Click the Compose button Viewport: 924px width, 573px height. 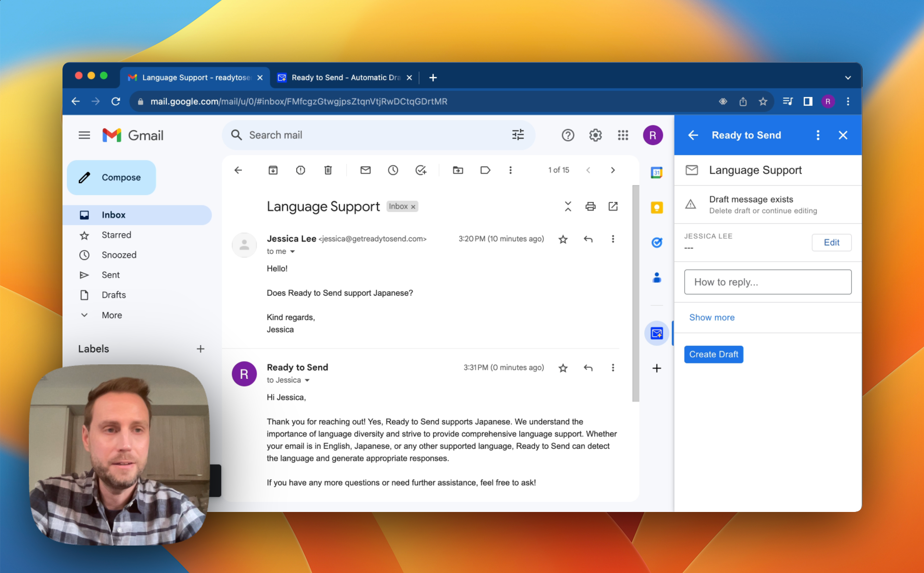112,177
